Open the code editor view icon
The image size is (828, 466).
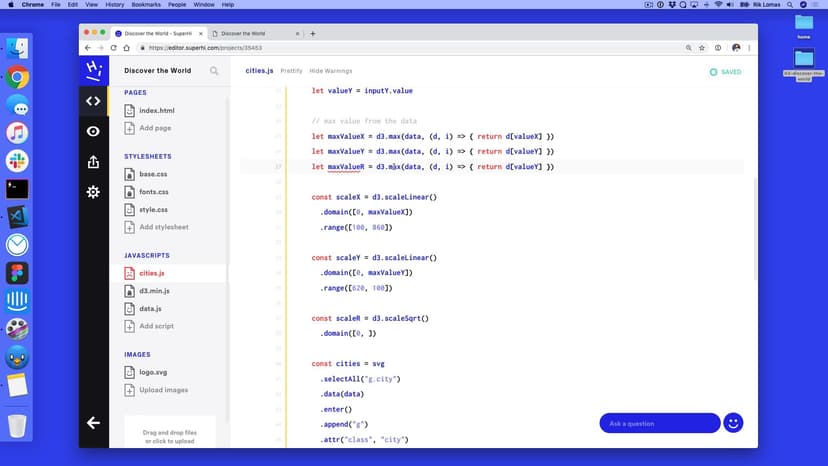coord(93,100)
